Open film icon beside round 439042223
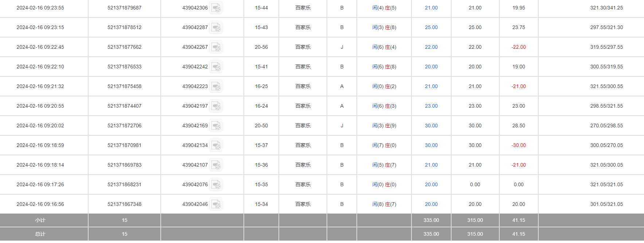This screenshot has height=243, width=644. coord(216,86)
